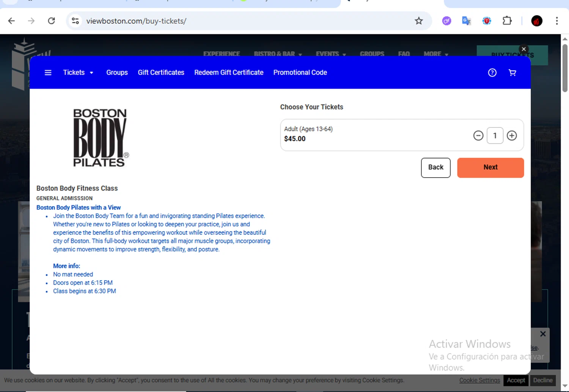The width and height of the screenshot is (569, 392).
Task: Close the small popup at bottom right
Action: tap(543, 334)
